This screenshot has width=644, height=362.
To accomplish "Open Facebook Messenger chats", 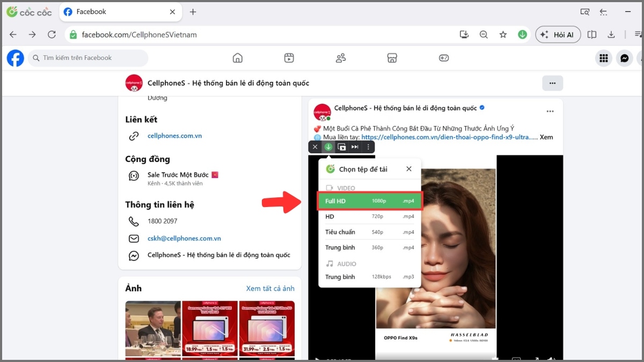I will coord(624,58).
